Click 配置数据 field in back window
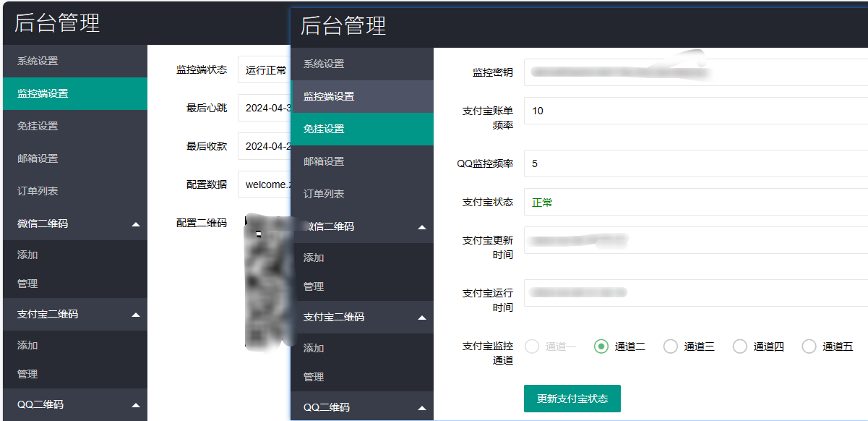 tap(264, 184)
